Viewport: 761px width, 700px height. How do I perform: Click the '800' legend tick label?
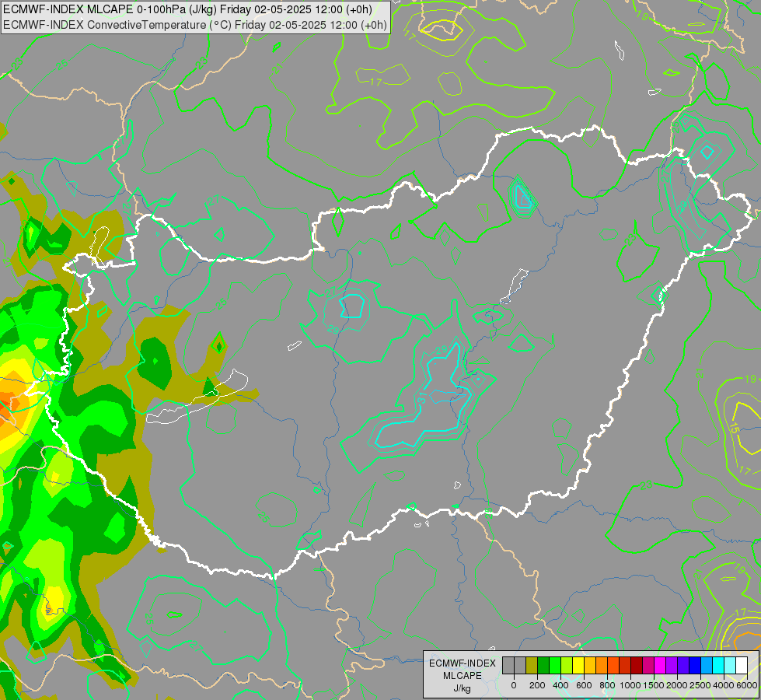[607, 685]
